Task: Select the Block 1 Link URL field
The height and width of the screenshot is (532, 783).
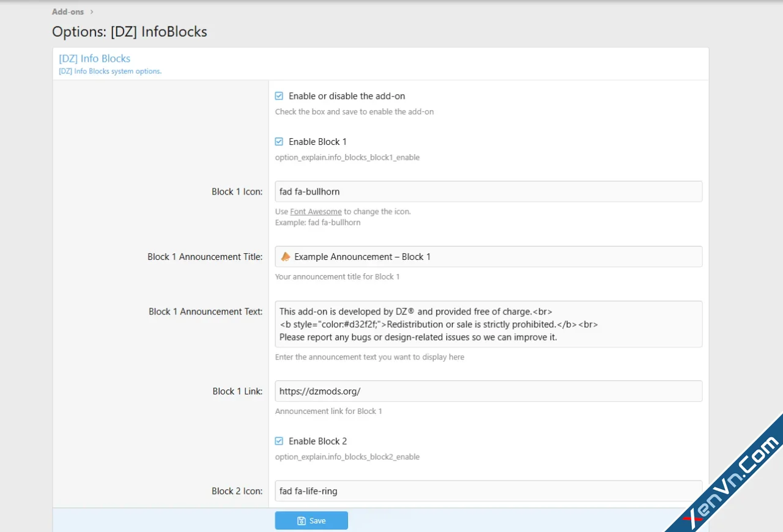Action: (488, 391)
